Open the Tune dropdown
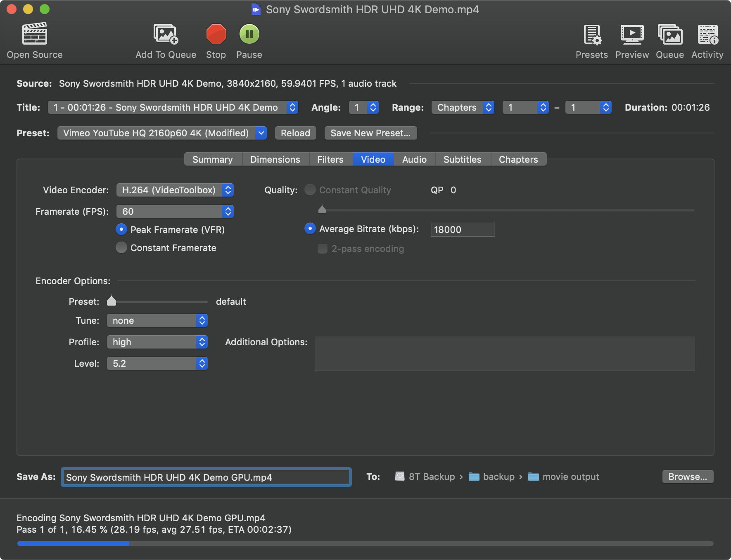The height and width of the screenshot is (560, 731). (157, 320)
